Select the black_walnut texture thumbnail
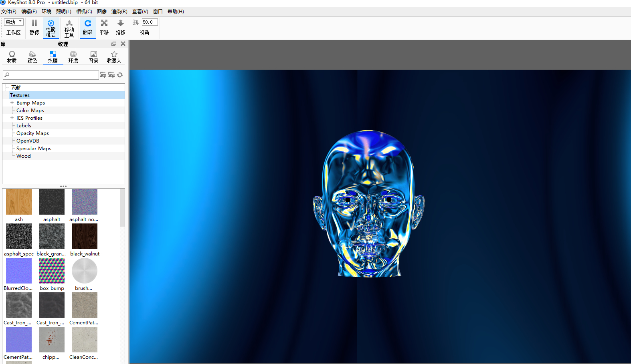Image resolution: width=631 pixels, height=364 pixels. (85, 236)
